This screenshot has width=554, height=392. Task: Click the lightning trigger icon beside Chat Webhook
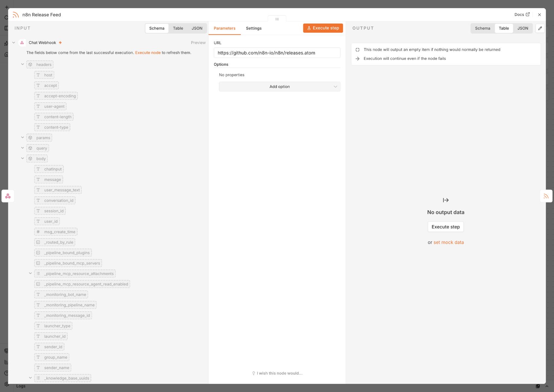pos(60,43)
